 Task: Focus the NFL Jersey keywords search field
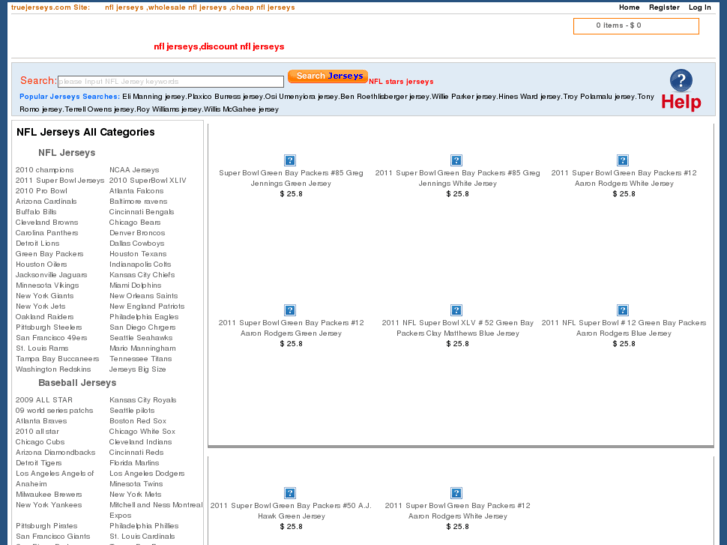171,82
